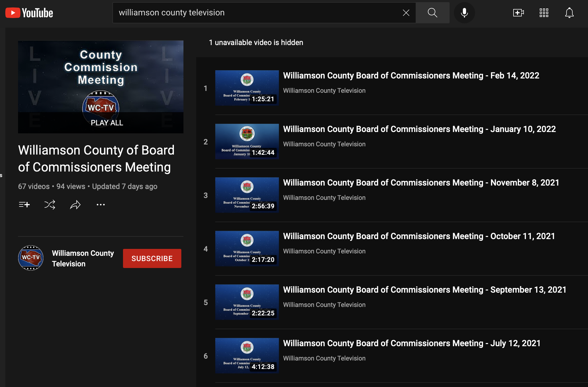Share the playlist with the arrow icon
This screenshot has height=387, width=588.
[x=75, y=205]
